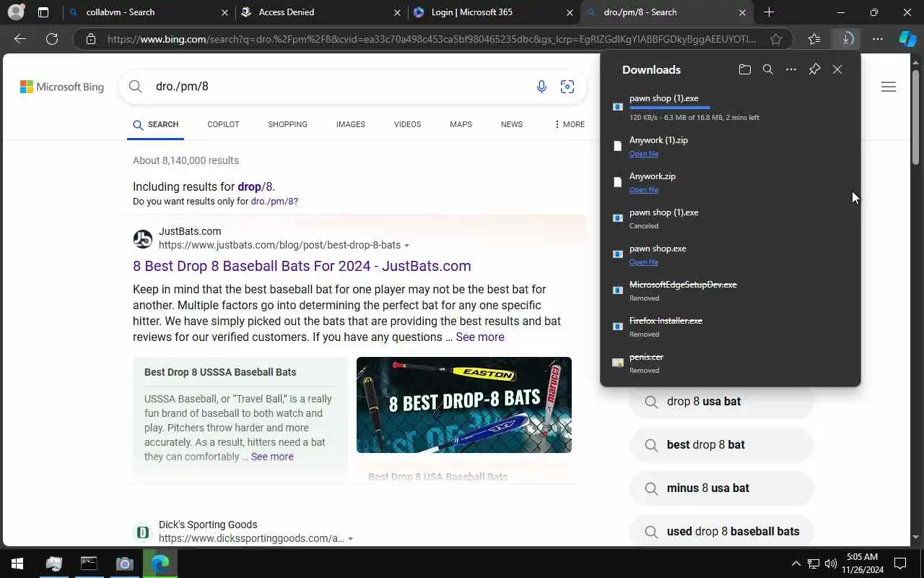The height and width of the screenshot is (578, 924).
Task: Toggle the Downloads toolbar button
Action: point(847,39)
